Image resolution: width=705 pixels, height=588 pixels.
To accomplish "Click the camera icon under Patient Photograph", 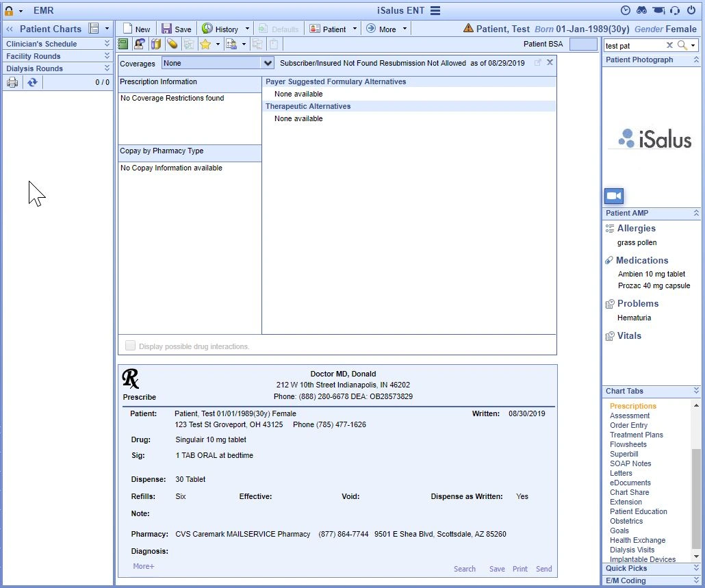I will tap(613, 196).
